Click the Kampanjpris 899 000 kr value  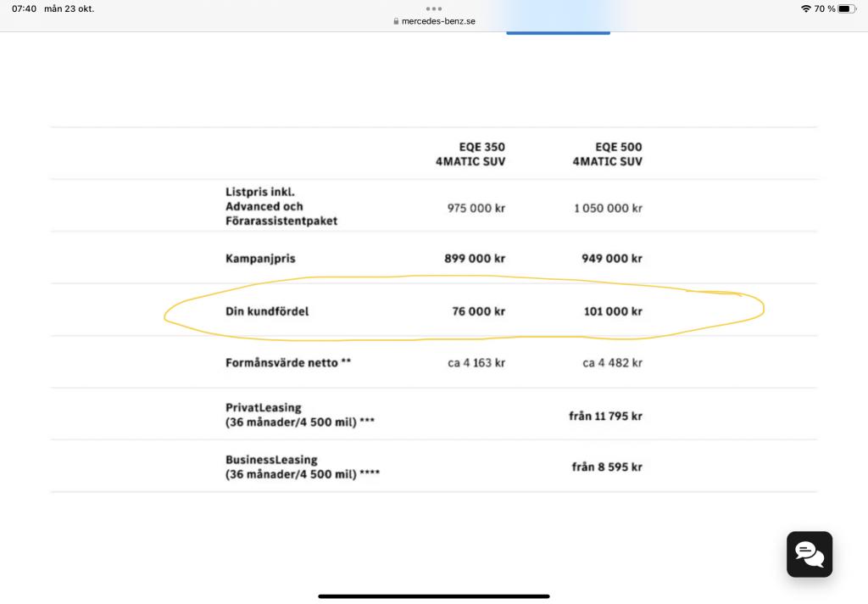(x=475, y=258)
